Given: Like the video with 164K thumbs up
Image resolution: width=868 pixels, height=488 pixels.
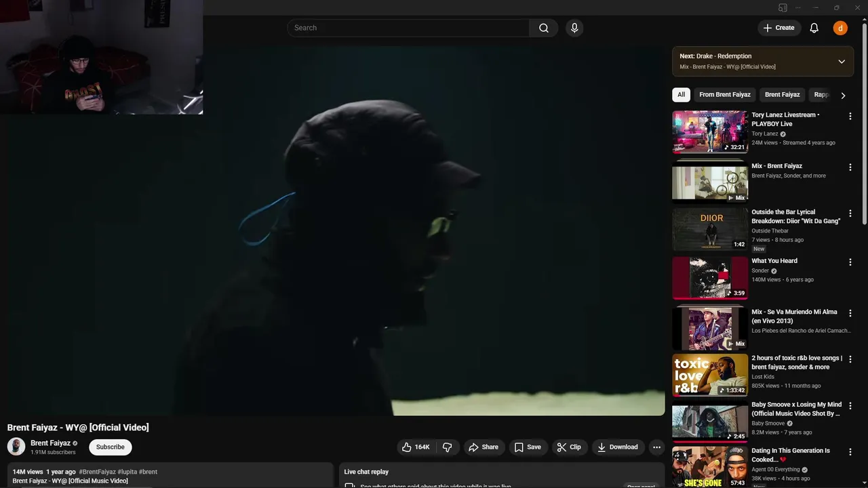Looking at the screenshot, I should tap(416, 447).
